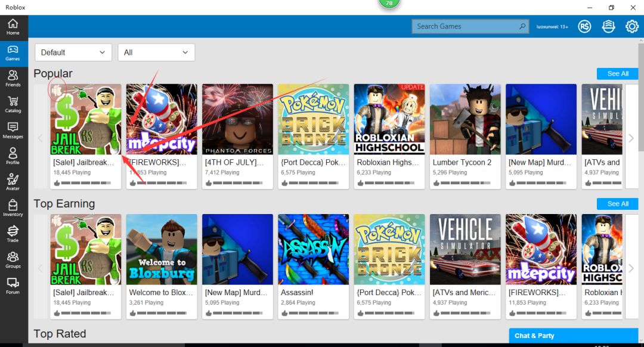Open the Groups sidebar icon
This screenshot has height=347, width=644.
tap(13, 259)
